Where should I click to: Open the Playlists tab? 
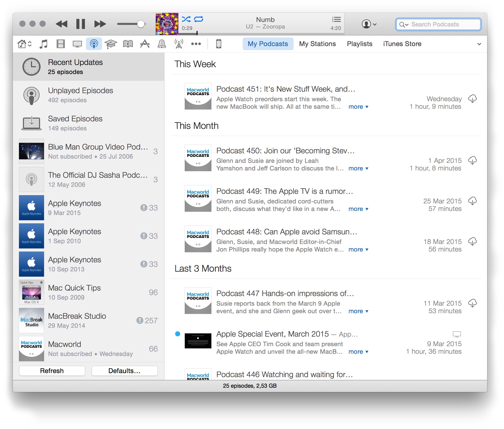pyautogui.click(x=360, y=44)
